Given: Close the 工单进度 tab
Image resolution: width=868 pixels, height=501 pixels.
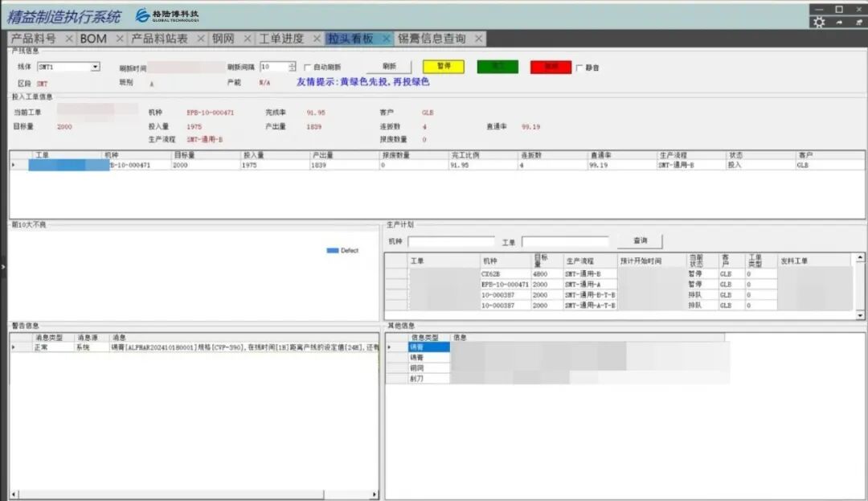Looking at the screenshot, I should (x=317, y=38).
